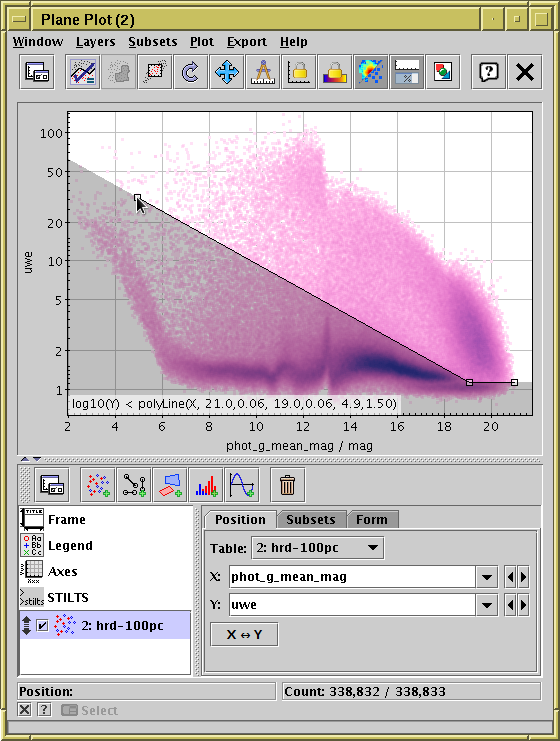Switch to the Position tab
Image resolution: width=560 pixels, height=741 pixels.
pyautogui.click(x=241, y=519)
